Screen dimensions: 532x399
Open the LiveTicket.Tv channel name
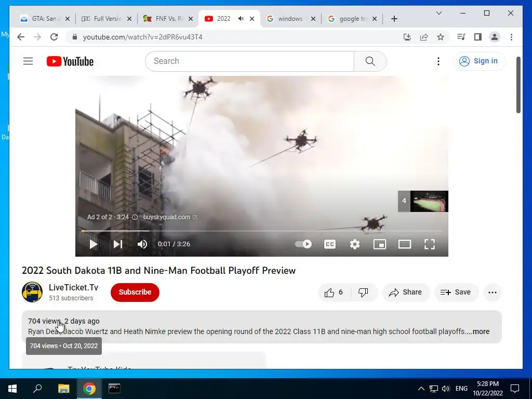click(73, 287)
